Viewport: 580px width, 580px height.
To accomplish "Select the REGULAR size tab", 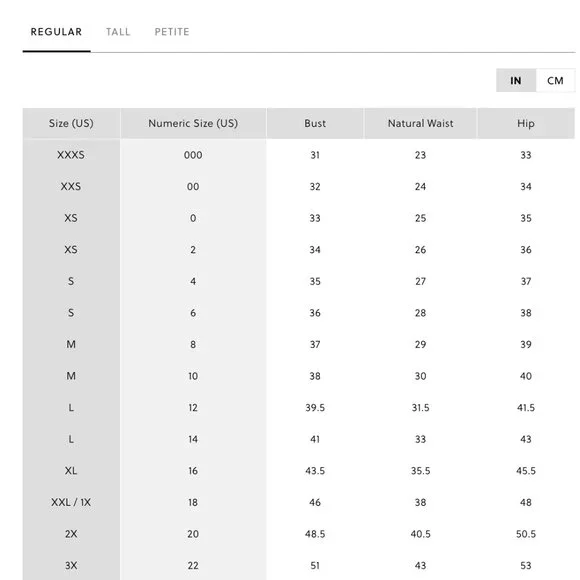I will coord(56,32).
